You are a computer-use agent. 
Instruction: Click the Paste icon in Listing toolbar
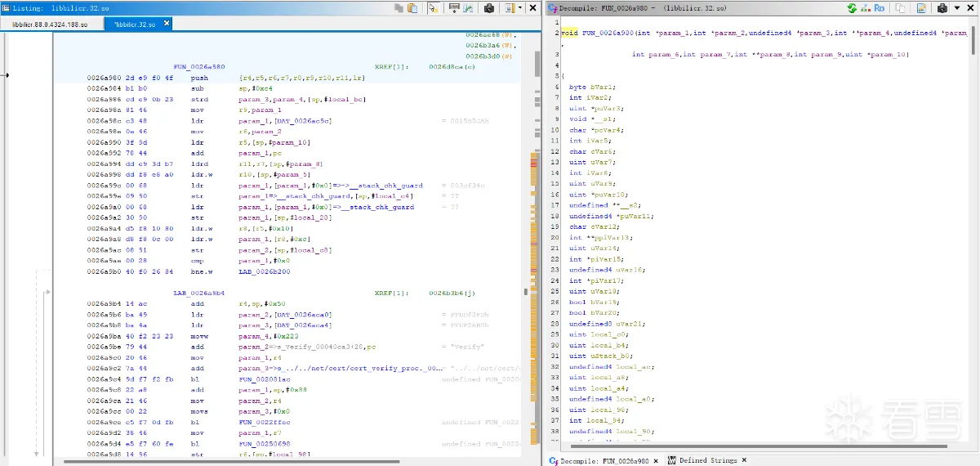pos(413,8)
